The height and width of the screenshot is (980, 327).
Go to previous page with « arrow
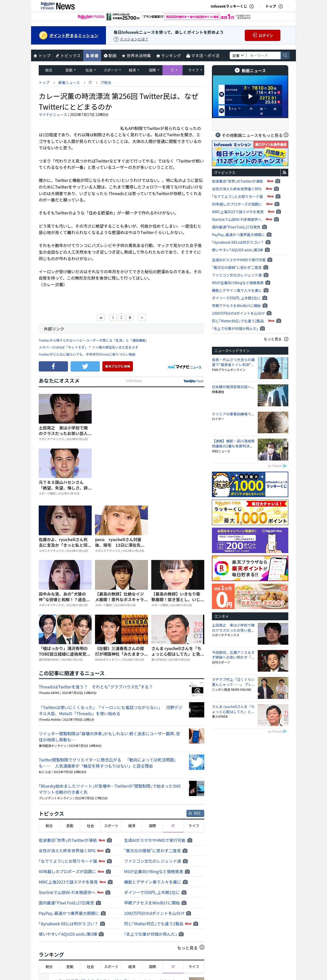tap(101, 317)
